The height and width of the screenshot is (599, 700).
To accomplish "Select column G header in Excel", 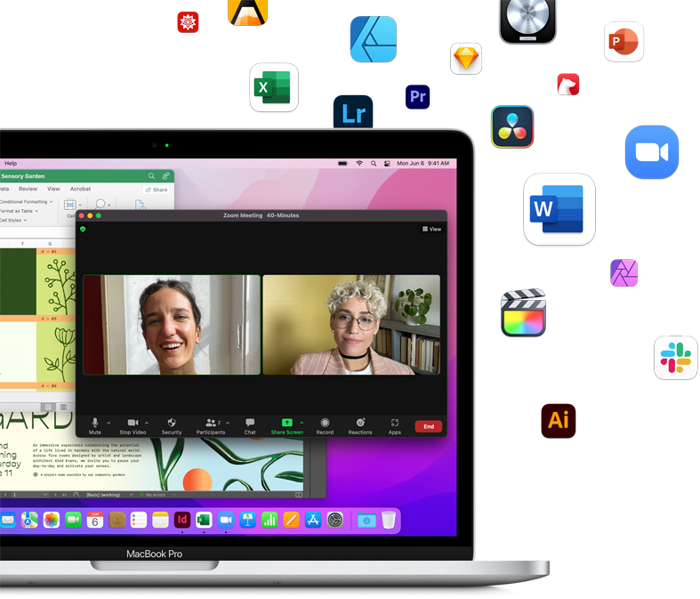I will [x=50, y=244].
